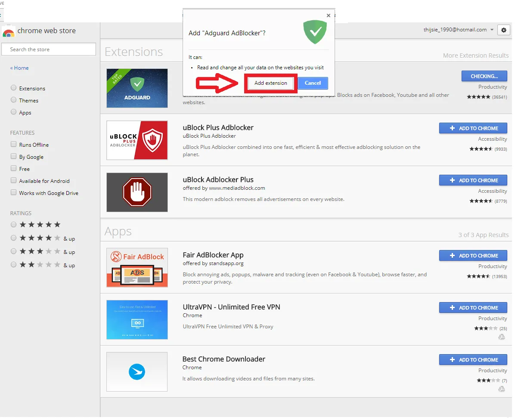Viewport: 515px width, 420px height.
Task: Open the Fair AdBlock app thumbnail
Action: pyautogui.click(x=137, y=267)
